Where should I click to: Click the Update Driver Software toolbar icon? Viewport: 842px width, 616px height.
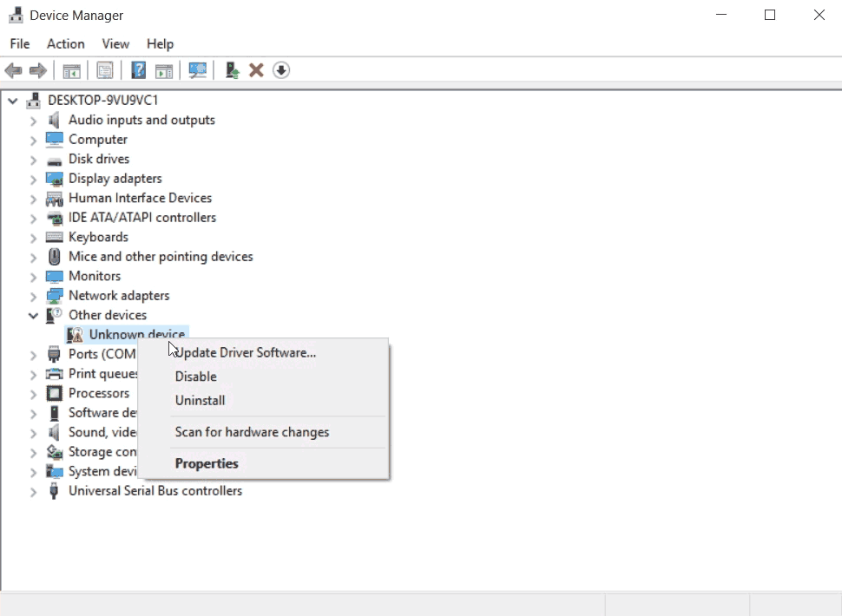click(232, 70)
